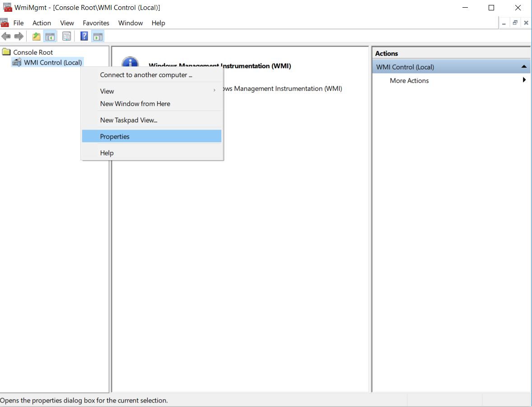Click the WMI Control (Local) Actions pane header
Screen dimensions: 532x407
tap(451, 67)
